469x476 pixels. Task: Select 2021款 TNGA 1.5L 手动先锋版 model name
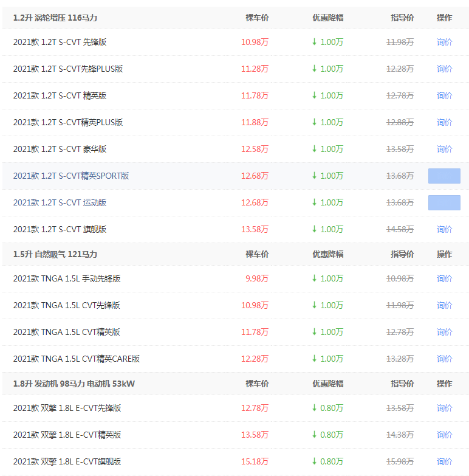pos(67,278)
